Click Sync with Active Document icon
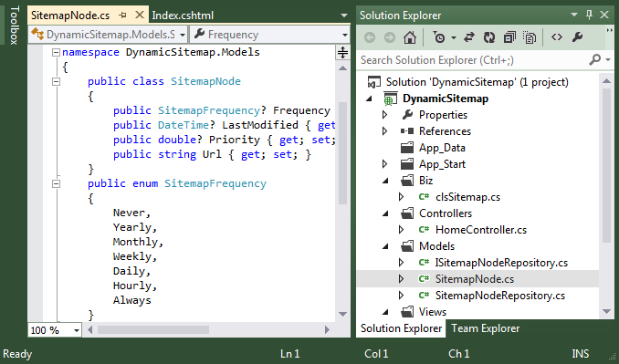Screen dimensions: 619x364 point(469,37)
